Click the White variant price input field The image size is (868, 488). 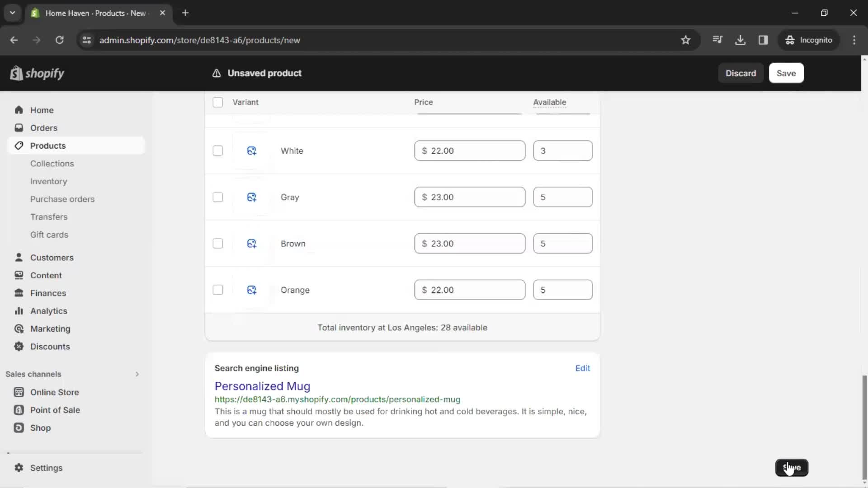[x=470, y=151]
